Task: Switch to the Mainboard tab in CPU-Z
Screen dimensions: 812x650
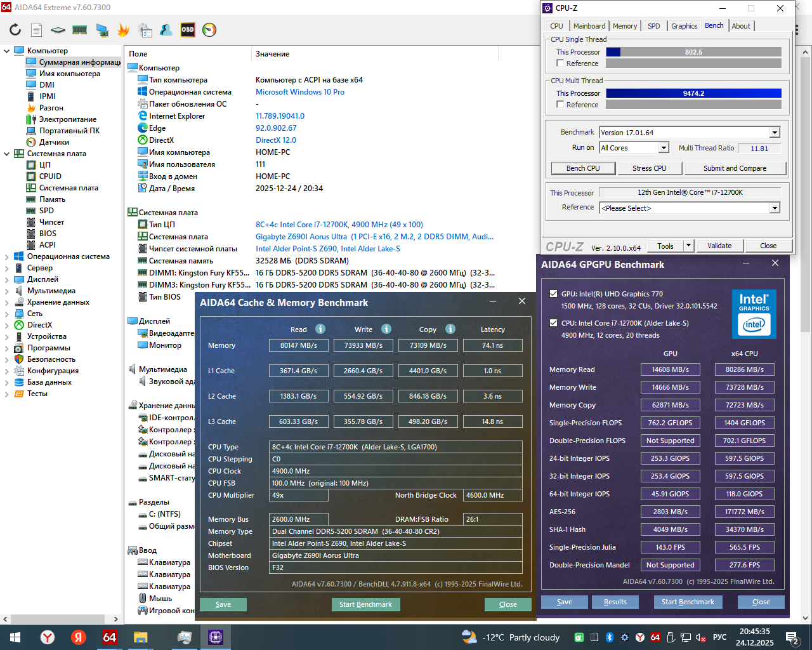Action: click(589, 26)
